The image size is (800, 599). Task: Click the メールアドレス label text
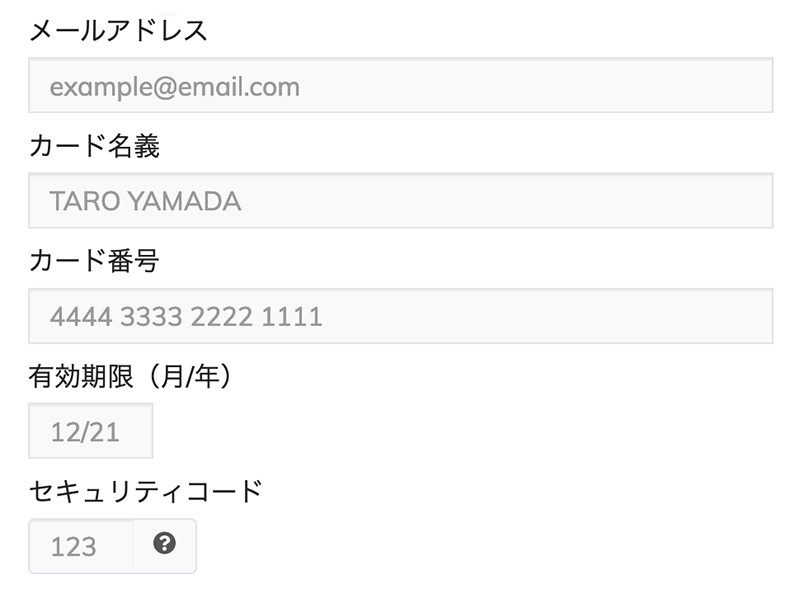click(118, 31)
